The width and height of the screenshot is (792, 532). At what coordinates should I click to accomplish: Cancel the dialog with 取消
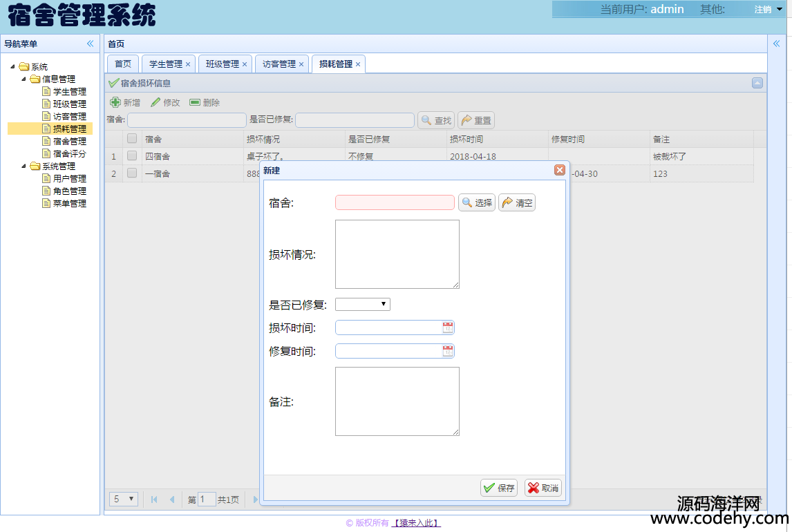coord(543,488)
